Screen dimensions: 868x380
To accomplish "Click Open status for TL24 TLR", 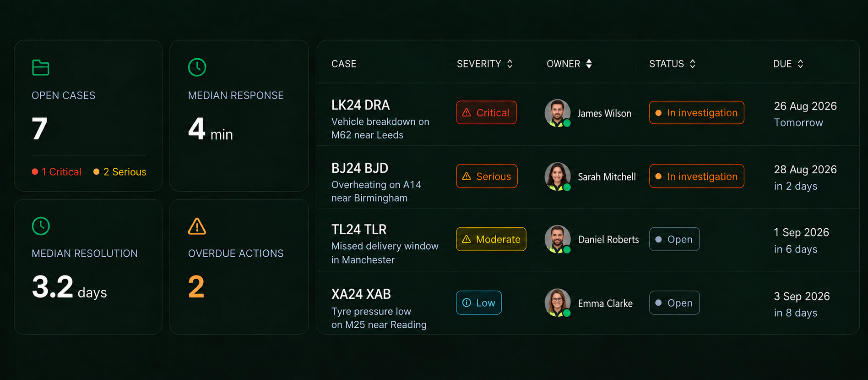I will coord(674,239).
